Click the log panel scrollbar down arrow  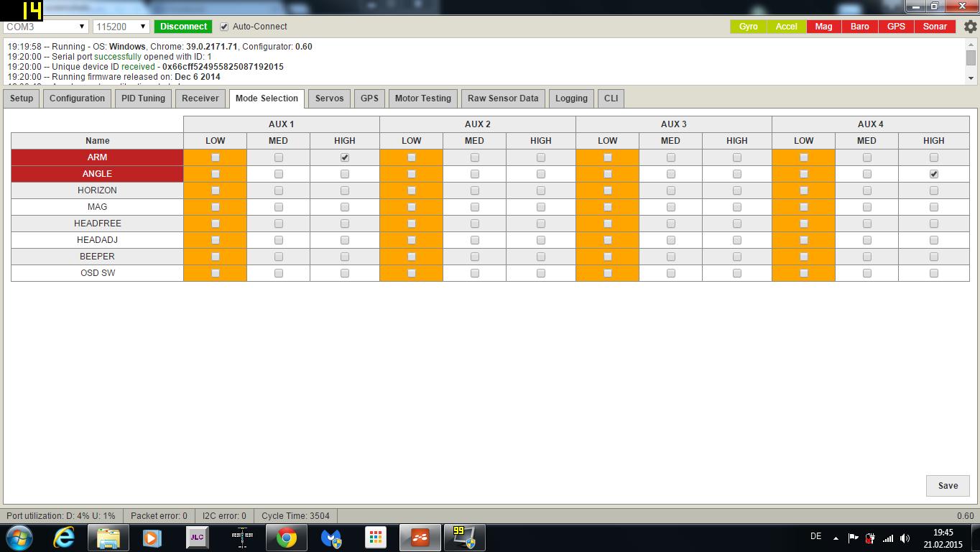point(971,78)
